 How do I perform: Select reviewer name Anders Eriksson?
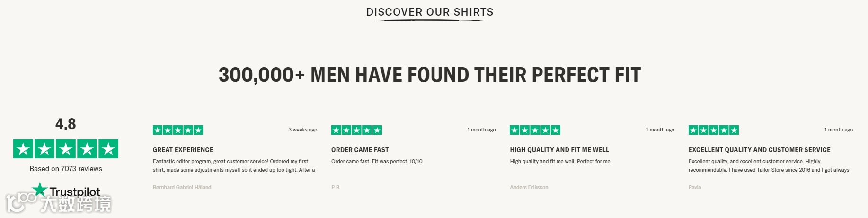(x=529, y=187)
